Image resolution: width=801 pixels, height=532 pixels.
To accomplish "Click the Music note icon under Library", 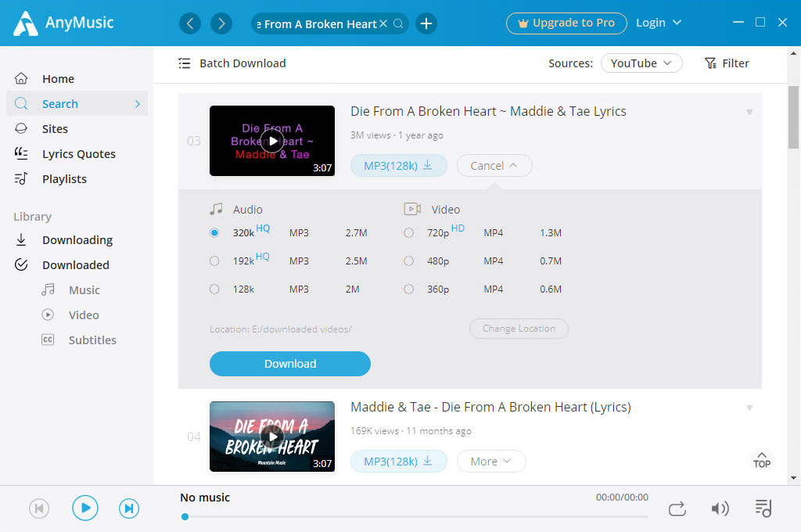I will pos(48,289).
